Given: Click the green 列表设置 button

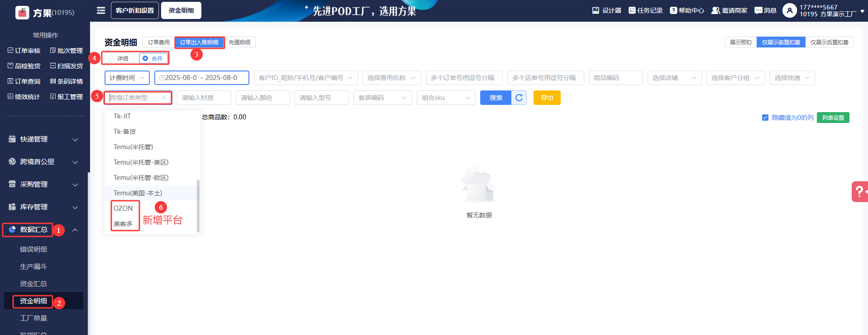Looking at the screenshot, I should click(833, 118).
